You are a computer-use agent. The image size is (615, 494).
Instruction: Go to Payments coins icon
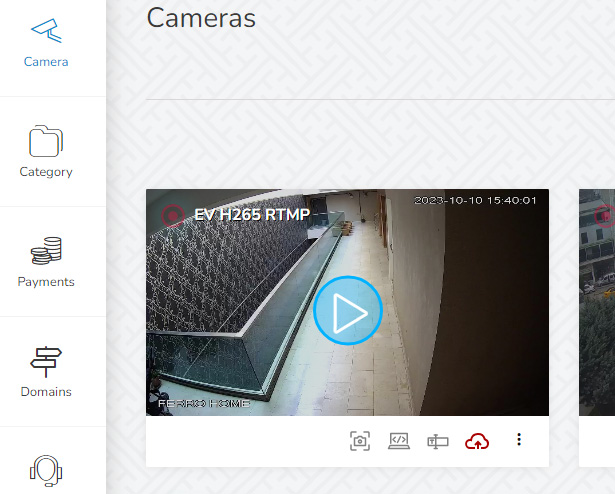[x=46, y=251]
